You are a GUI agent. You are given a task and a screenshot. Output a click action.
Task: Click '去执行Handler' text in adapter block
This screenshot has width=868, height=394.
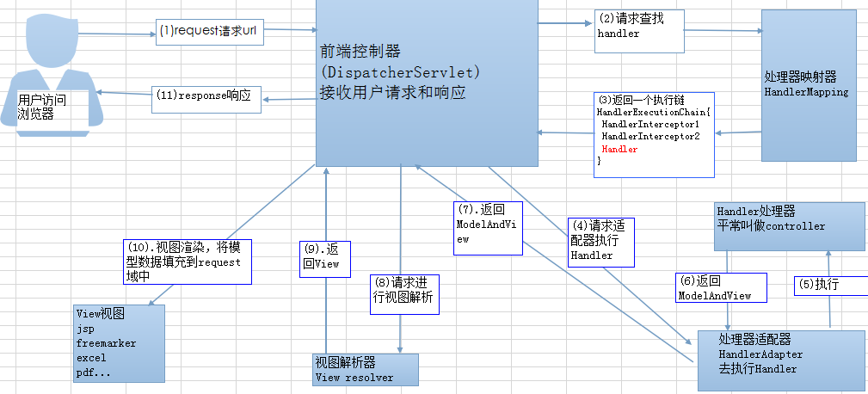(757, 368)
